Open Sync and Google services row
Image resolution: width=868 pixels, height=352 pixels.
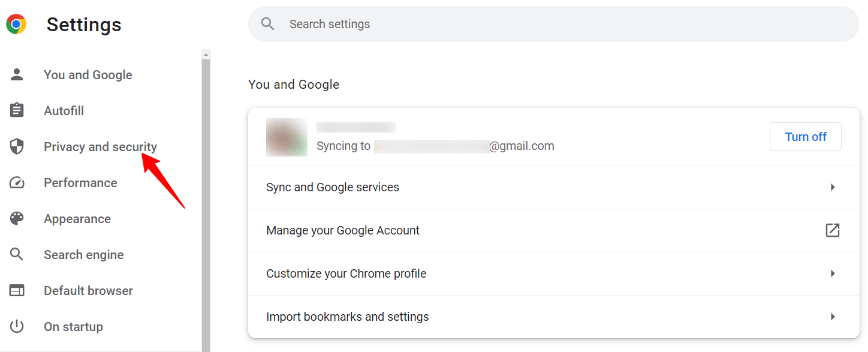click(x=553, y=187)
